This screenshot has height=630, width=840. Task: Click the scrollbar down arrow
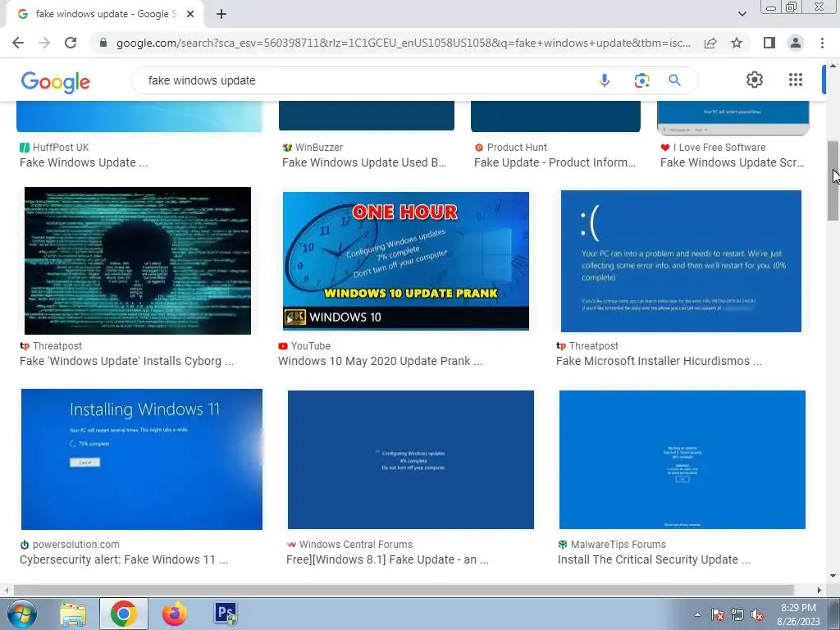tap(833, 576)
